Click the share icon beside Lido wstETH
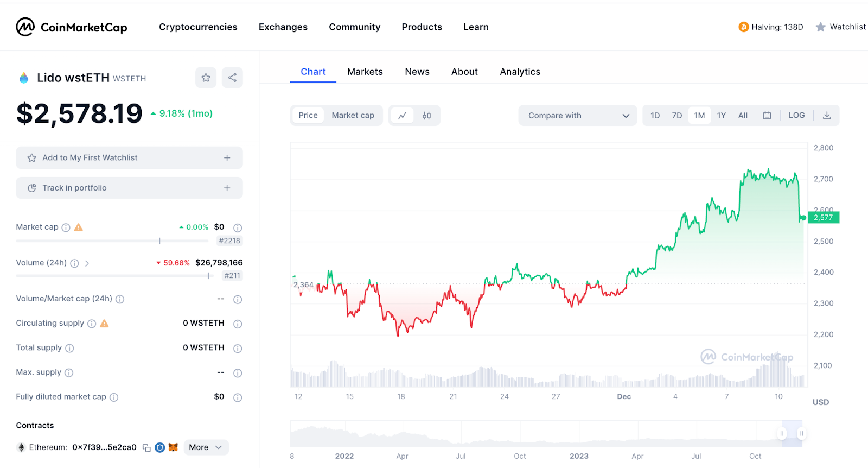This screenshot has width=868, height=468. [x=232, y=78]
